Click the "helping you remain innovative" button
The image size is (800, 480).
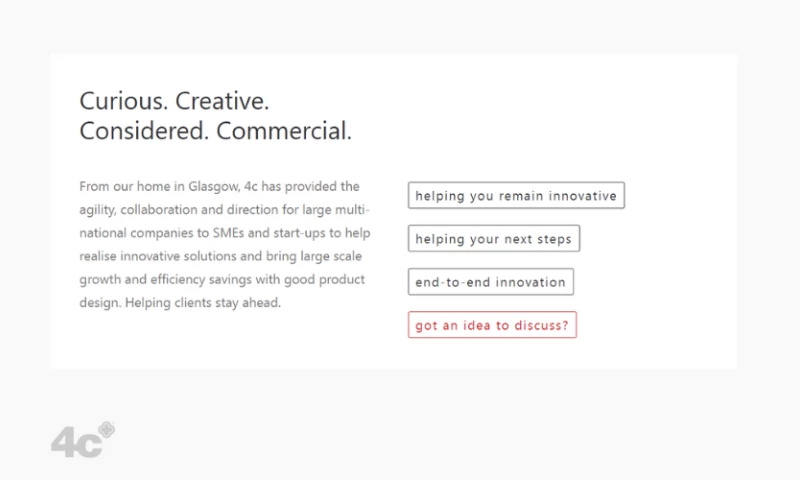(516, 196)
